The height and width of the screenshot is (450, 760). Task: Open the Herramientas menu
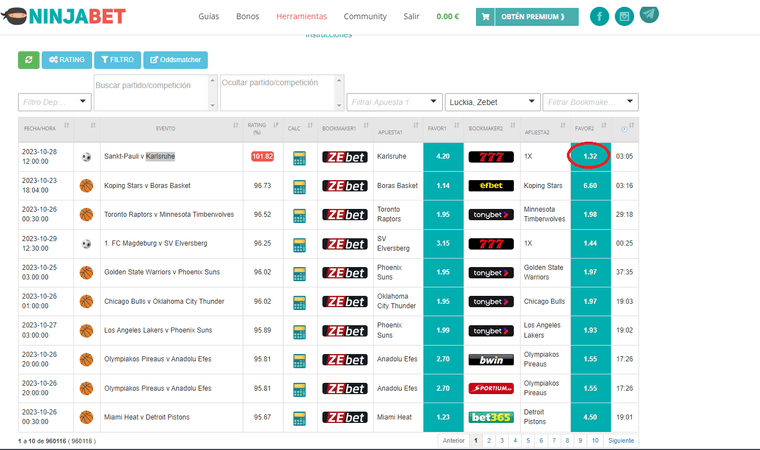click(301, 16)
